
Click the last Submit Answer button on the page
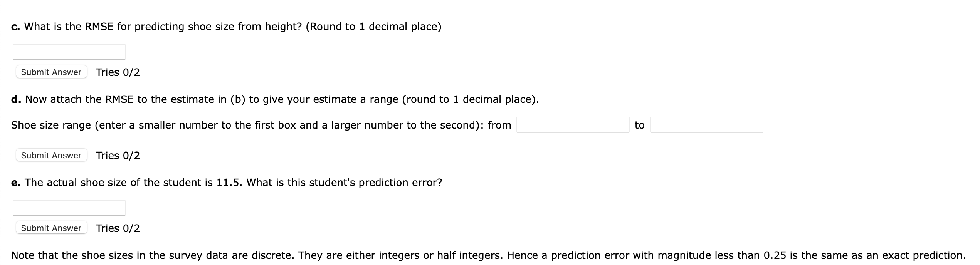(x=51, y=228)
